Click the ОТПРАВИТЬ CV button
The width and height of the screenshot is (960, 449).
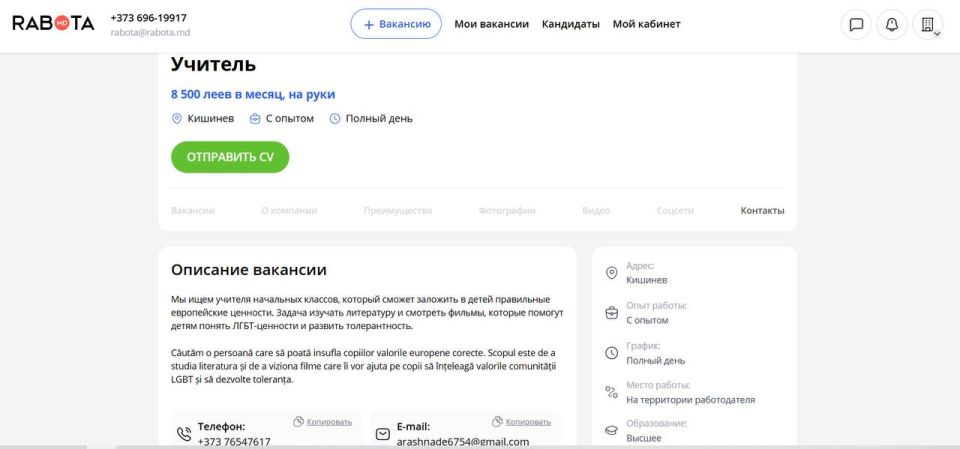point(230,157)
